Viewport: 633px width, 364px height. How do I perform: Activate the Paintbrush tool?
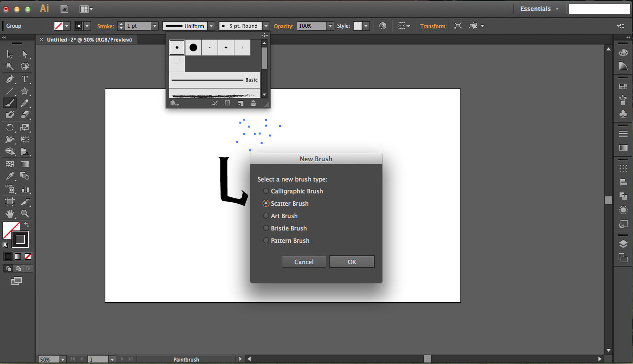pos(10,103)
